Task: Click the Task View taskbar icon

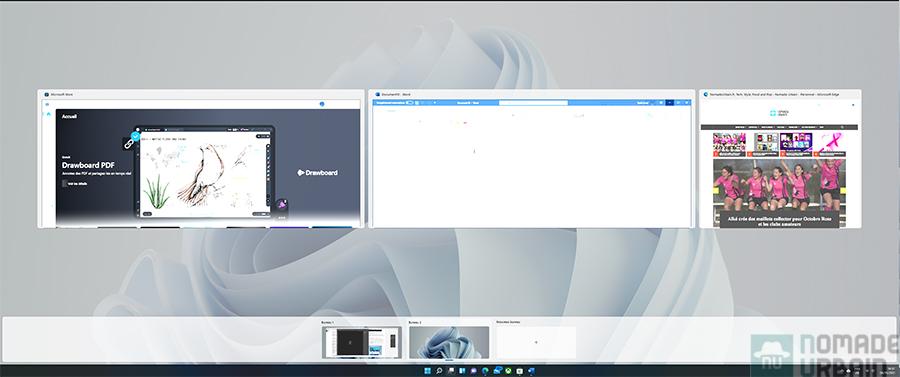Action: point(451,371)
